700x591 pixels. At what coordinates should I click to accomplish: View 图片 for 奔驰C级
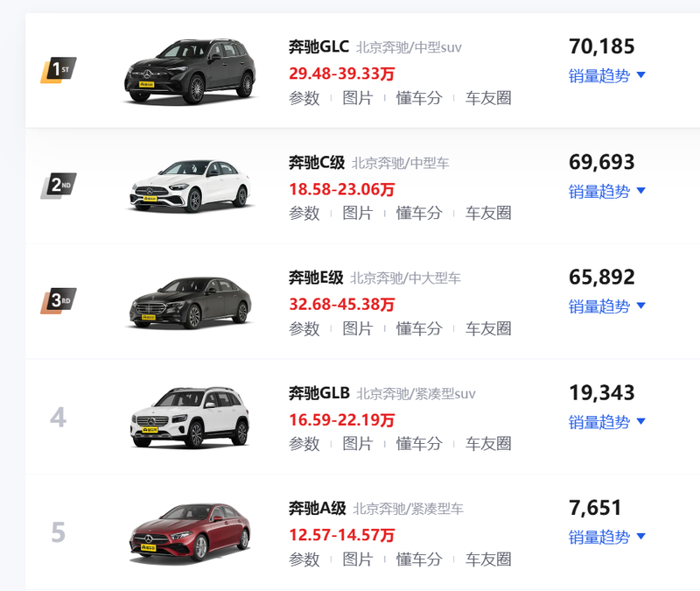(358, 213)
